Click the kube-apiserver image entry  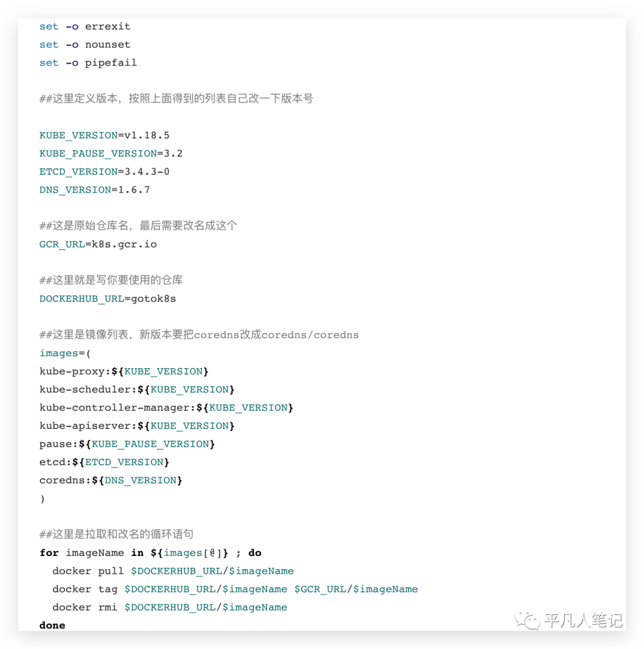pyautogui.click(x=137, y=426)
